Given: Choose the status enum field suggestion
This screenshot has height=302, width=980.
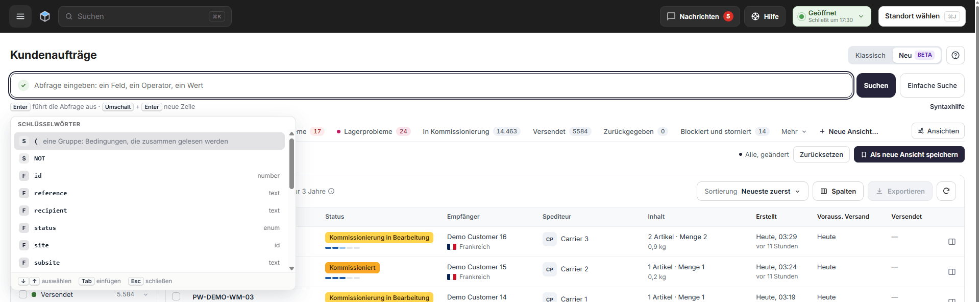Looking at the screenshot, I should pyautogui.click(x=149, y=228).
